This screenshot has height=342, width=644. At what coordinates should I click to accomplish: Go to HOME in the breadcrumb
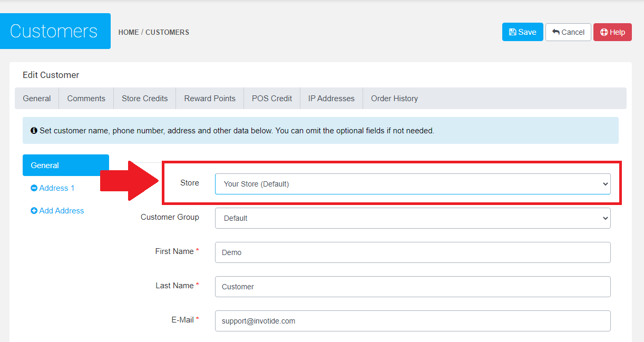click(x=129, y=32)
